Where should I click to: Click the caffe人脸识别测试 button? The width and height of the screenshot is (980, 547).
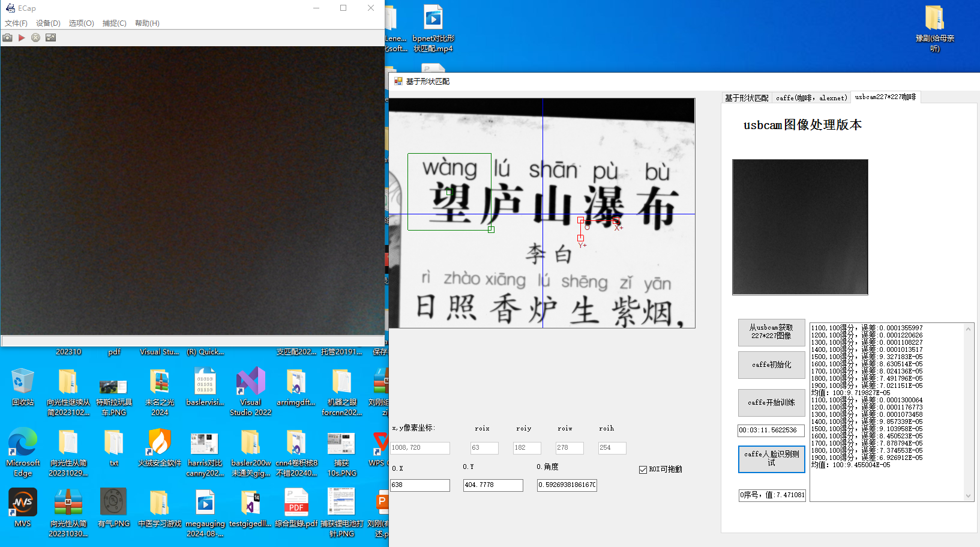pos(771,459)
